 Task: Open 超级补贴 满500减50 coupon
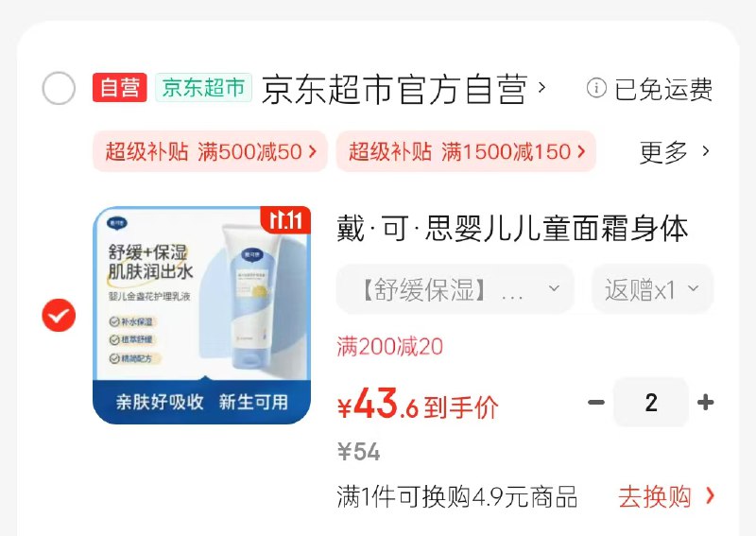[210, 151]
